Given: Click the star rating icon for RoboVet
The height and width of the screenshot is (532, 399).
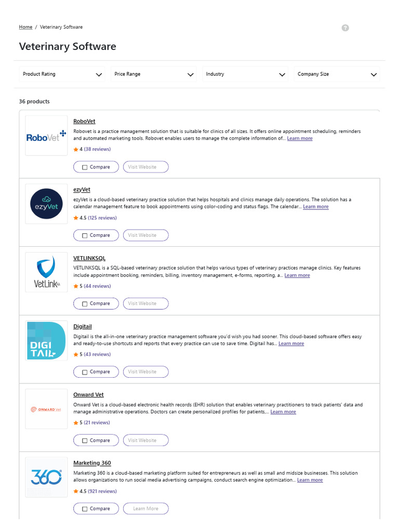Looking at the screenshot, I should tap(76, 149).
